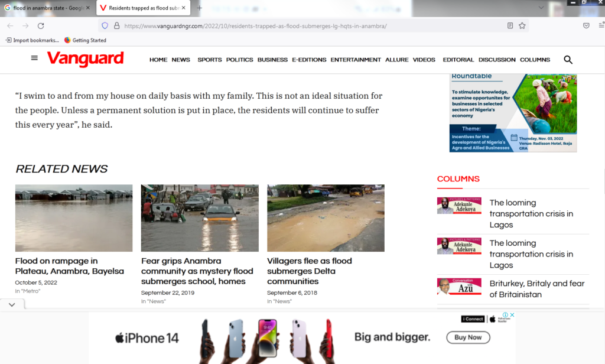The image size is (605, 364).
Task: Click 'October 5, 2022' date text
Action: pyautogui.click(x=36, y=282)
